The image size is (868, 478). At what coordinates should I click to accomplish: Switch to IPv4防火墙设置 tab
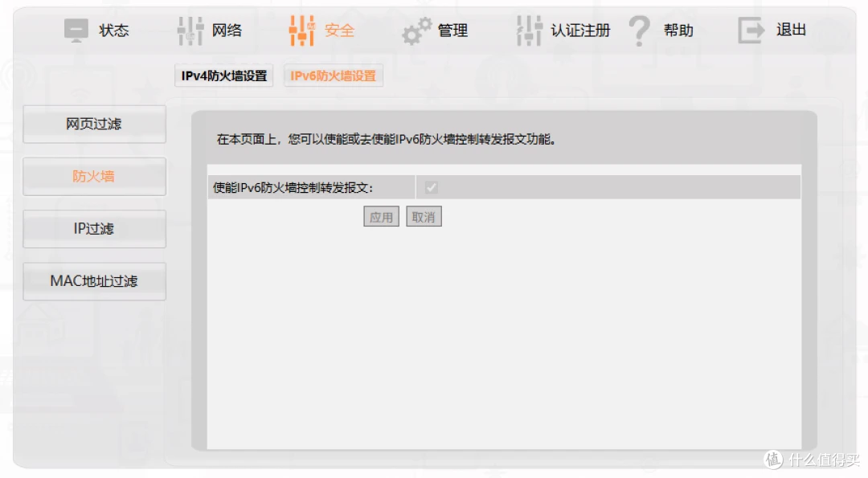tap(224, 76)
